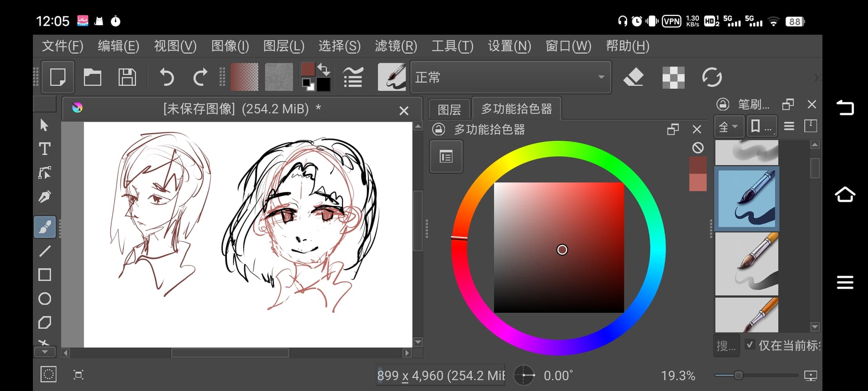Select the Edit Shapes tool
The width and height of the screenshot is (868, 391).
tap(44, 173)
